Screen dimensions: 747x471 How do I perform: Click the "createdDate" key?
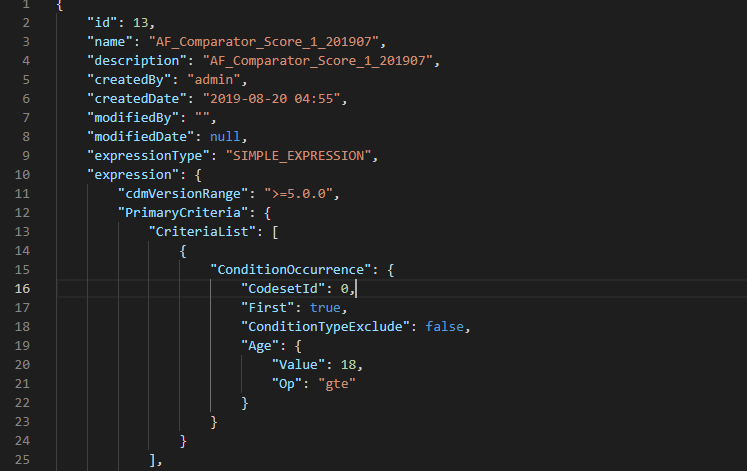(137, 99)
